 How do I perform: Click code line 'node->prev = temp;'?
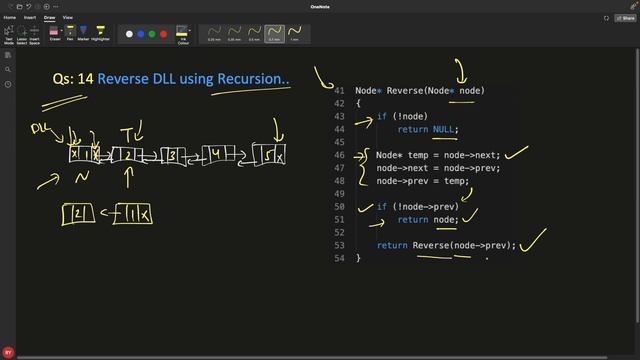pos(423,181)
